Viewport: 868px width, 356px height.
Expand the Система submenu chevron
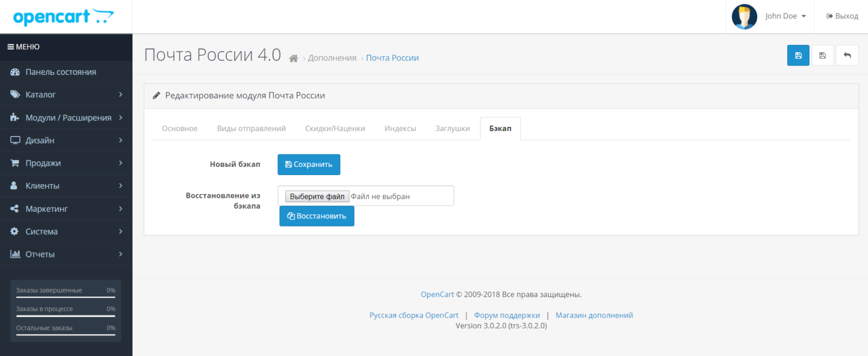(x=120, y=231)
